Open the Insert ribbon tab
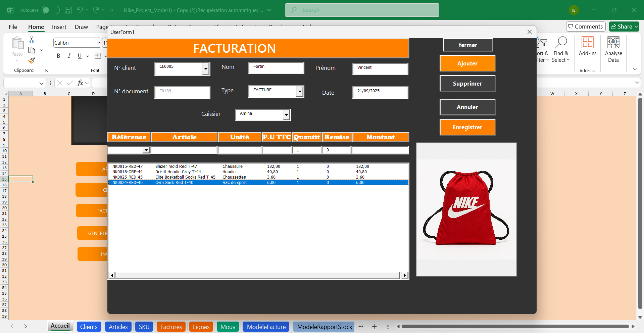The width and height of the screenshot is (644, 333). tap(59, 27)
